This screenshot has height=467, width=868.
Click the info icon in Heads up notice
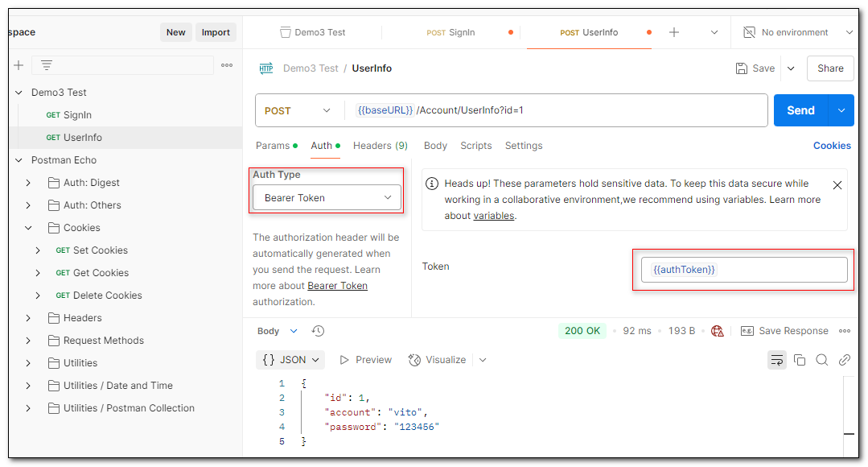coord(432,184)
